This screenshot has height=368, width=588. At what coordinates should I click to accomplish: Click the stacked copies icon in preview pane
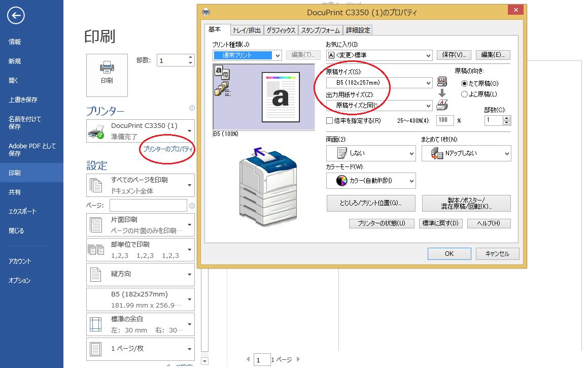click(222, 89)
